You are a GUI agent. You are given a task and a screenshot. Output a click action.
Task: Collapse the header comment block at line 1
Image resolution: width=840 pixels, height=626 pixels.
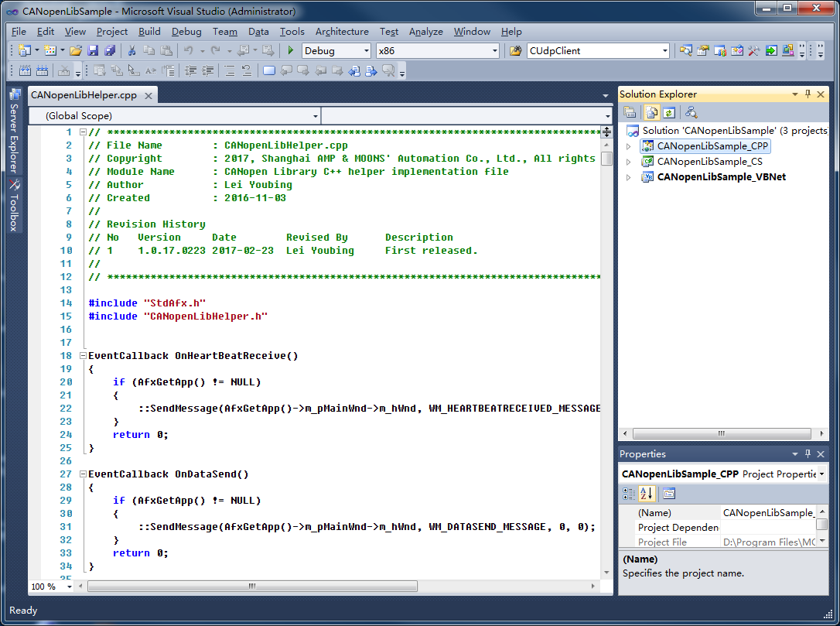pyautogui.click(x=83, y=132)
